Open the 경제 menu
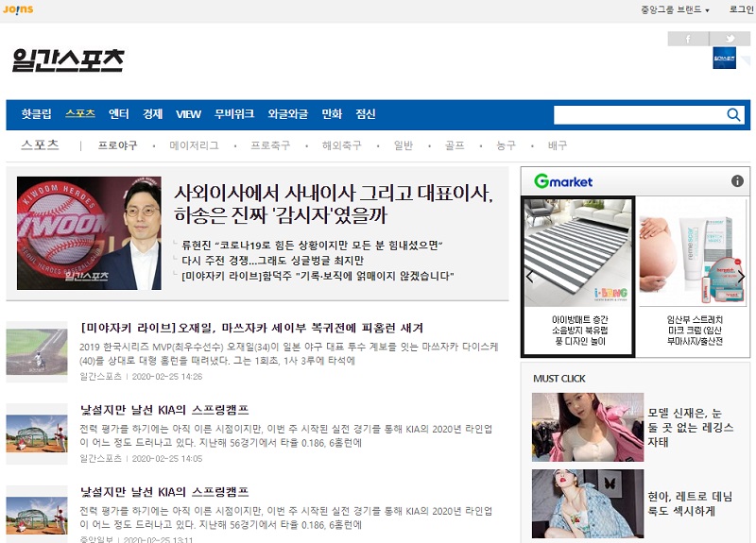Screen dimensions: 756x543 pyautogui.click(x=152, y=114)
